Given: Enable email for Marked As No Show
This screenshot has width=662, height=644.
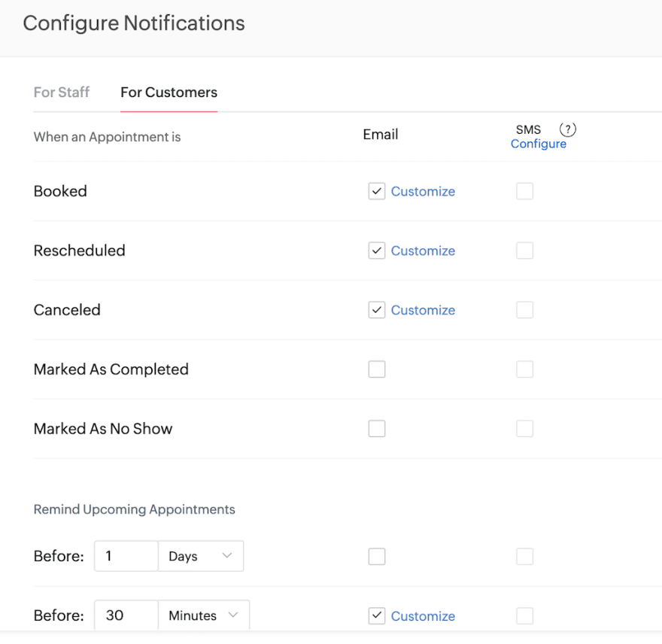Looking at the screenshot, I should 377,429.
